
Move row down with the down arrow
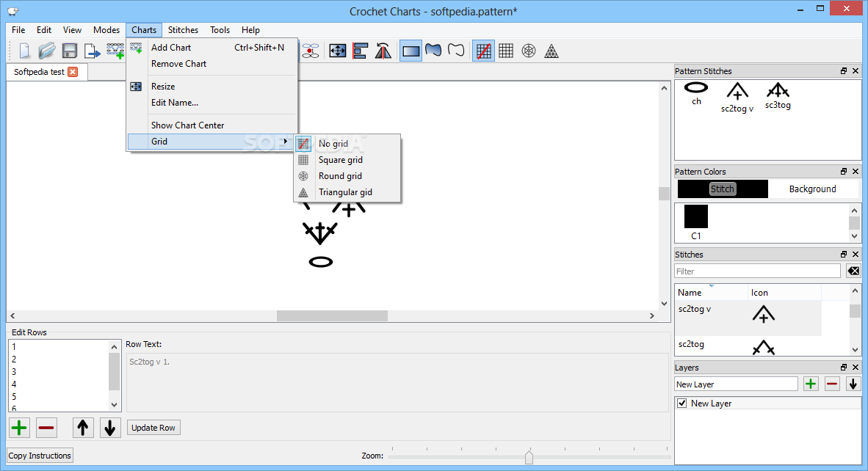[x=109, y=427]
